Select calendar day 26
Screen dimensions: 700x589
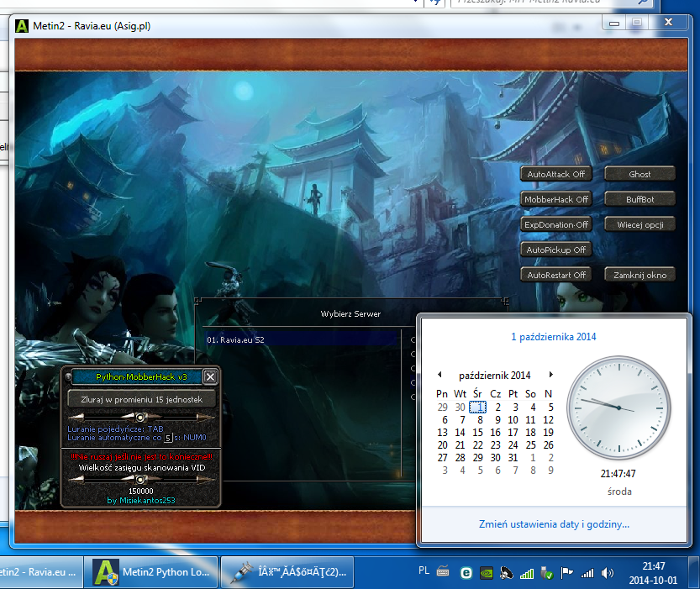coord(548,444)
